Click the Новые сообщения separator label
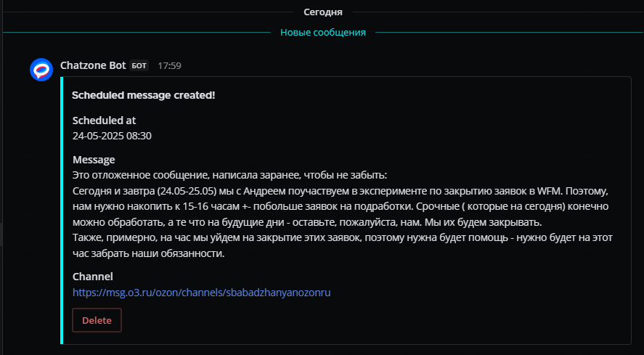The image size is (644, 355). tap(323, 32)
